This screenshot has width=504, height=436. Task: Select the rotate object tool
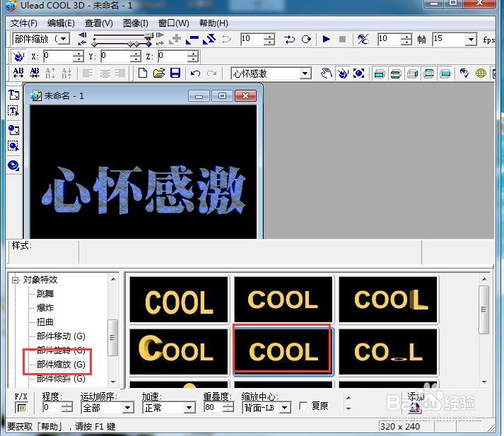343,73
